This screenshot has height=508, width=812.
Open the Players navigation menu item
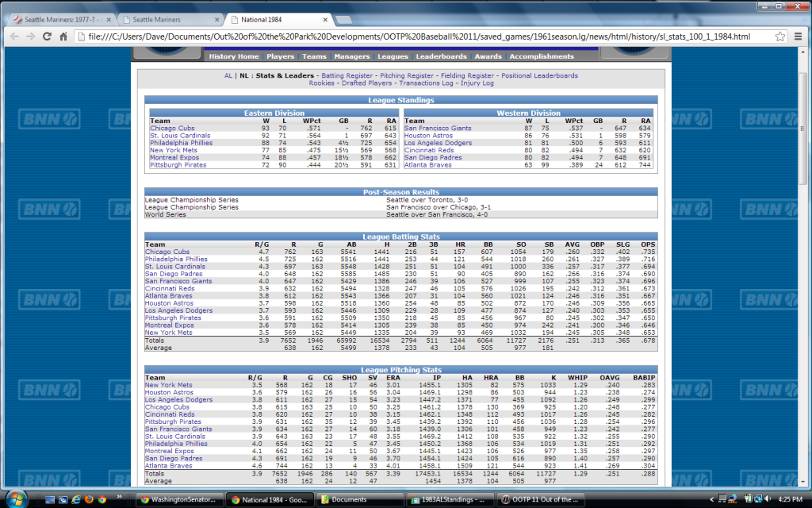[280, 56]
